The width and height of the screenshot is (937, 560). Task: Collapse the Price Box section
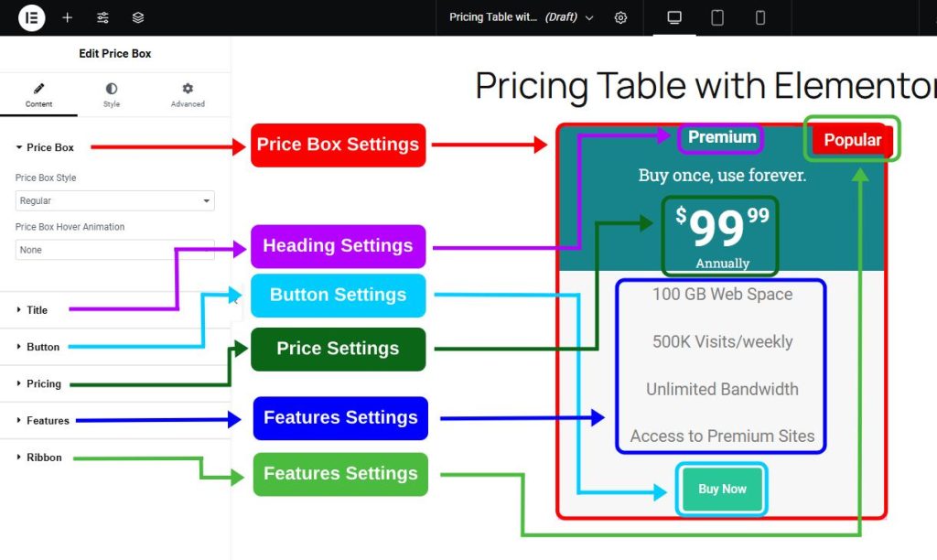coord(46,147)
